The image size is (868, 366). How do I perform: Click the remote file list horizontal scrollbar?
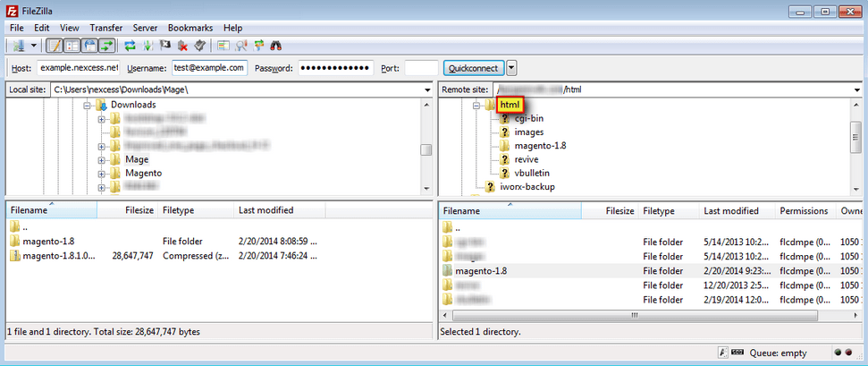635,315
